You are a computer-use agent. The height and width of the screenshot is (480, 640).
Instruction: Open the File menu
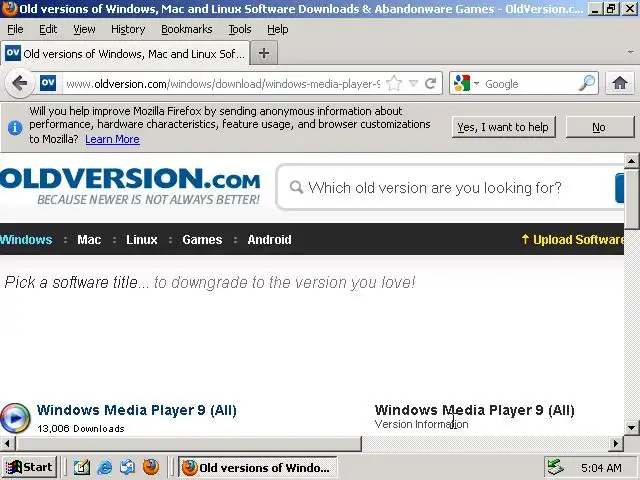tap(15, 29)
